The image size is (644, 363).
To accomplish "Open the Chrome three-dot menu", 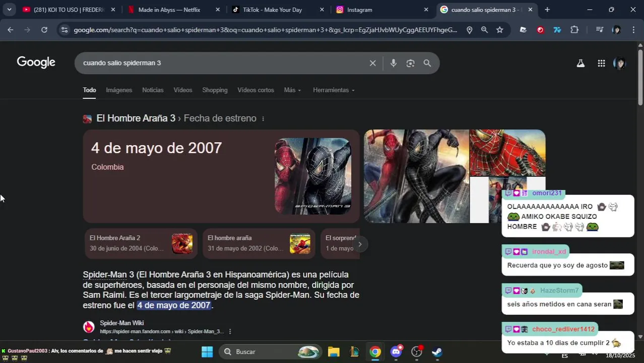I will tap(633, 30).
